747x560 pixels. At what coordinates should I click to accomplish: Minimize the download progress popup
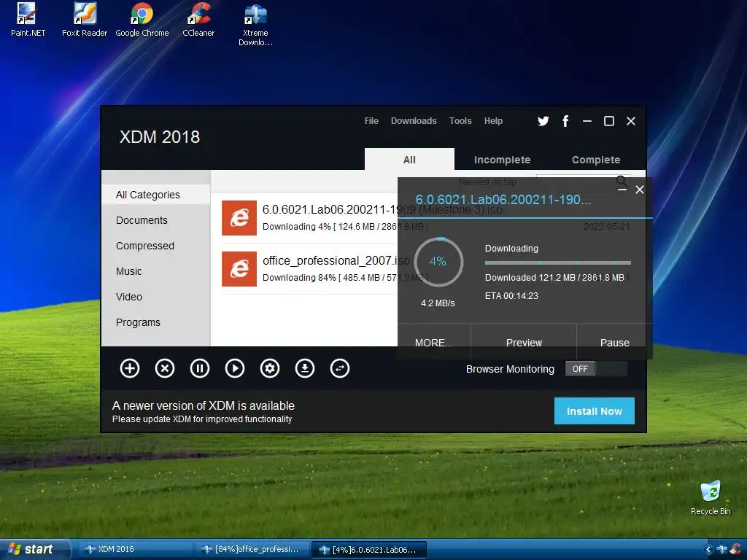[622, 190]
